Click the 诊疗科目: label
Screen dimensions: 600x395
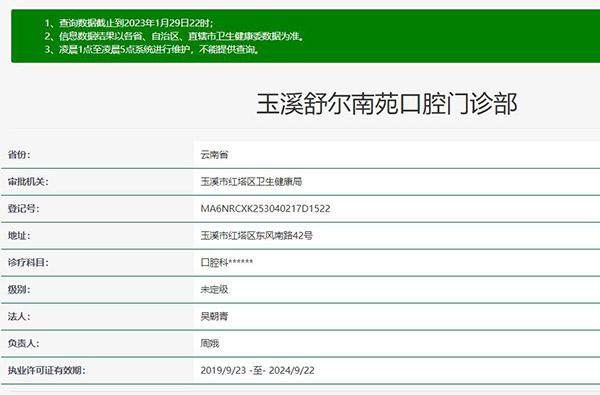click(28, 263)
